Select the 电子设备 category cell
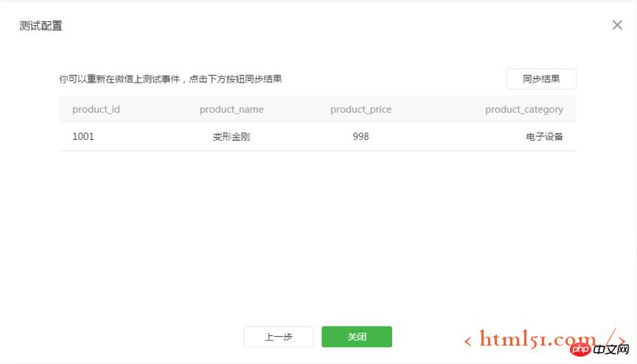The image size is (637, 364). 544,136
